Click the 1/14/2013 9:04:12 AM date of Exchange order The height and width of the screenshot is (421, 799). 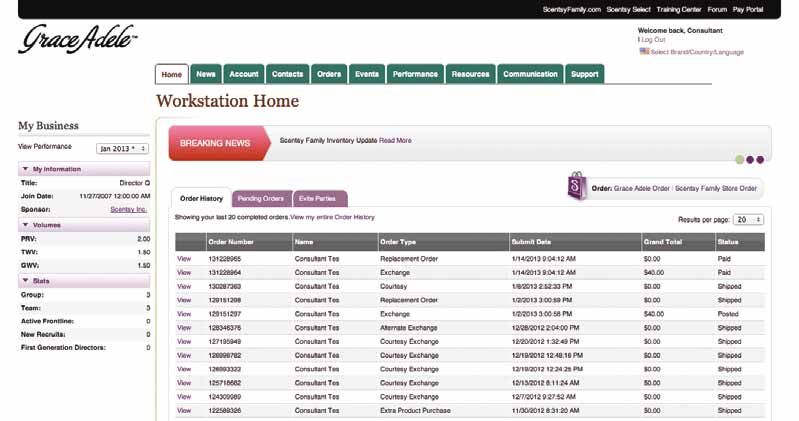click(544, 273)
